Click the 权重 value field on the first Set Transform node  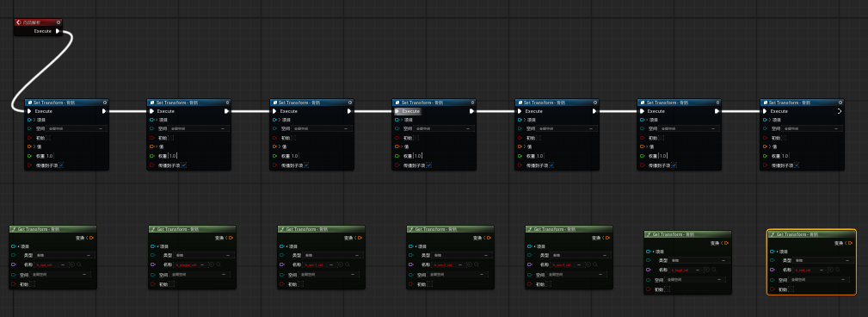51,156
